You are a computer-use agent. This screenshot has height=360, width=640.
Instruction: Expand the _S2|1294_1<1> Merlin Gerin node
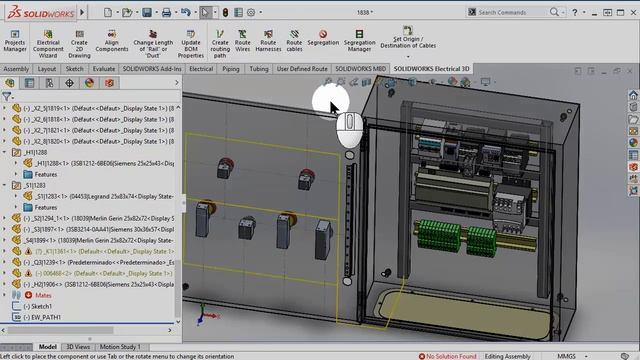click(4, 218)
